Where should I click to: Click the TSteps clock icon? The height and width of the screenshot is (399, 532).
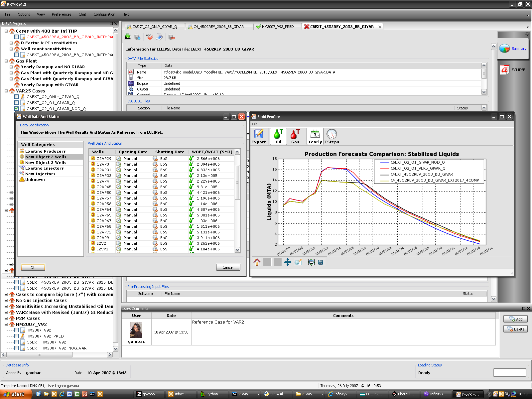pyautogui.click(x=332, y=134)
